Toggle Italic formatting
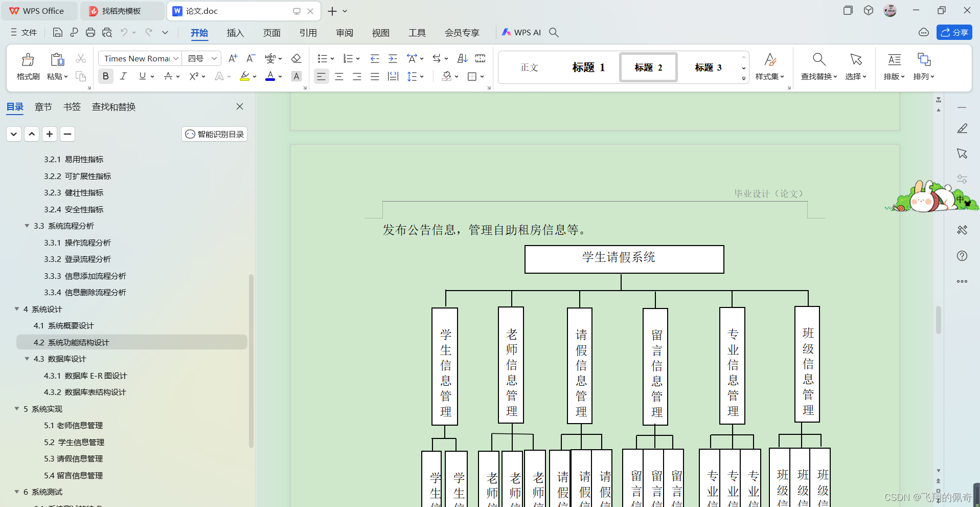This screenshot has width=980, height=507. [x=123, y=76]
